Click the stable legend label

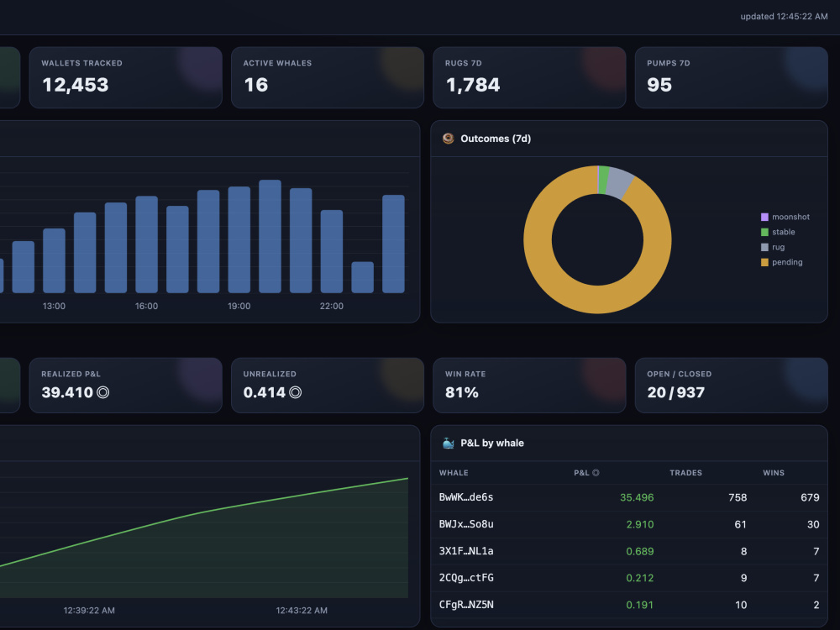[x=783, y=232]
